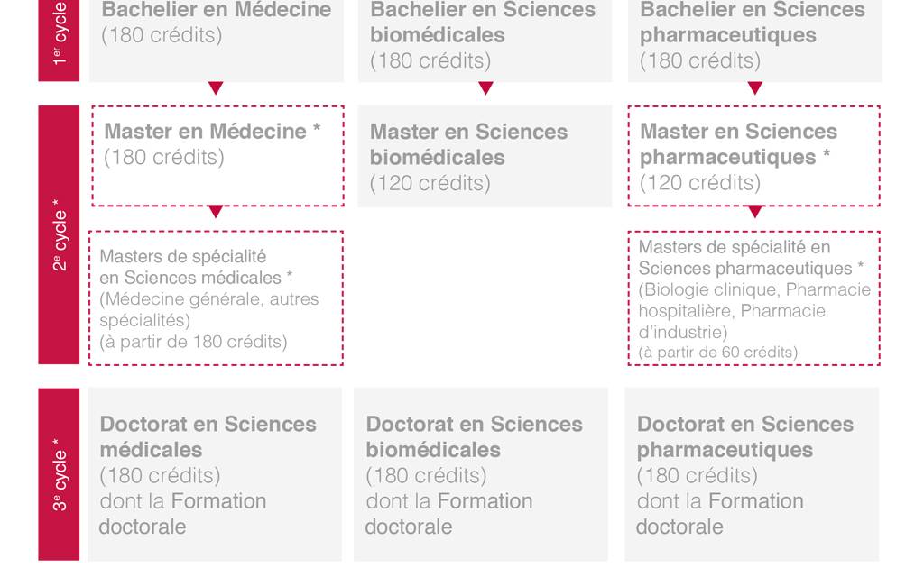The image size is (924, 568).
Task: Click the arrow beneath Master en Médecine box
Action: pyautogui.click(x=216, y=212)
